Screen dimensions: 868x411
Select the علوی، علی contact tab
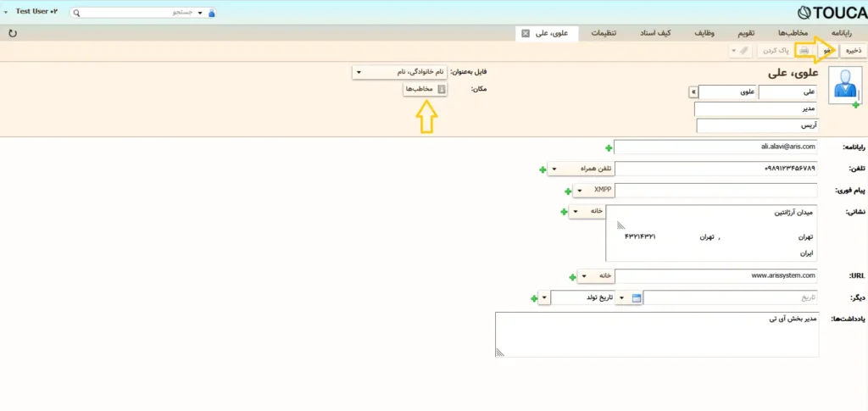[x=547, y=33]
